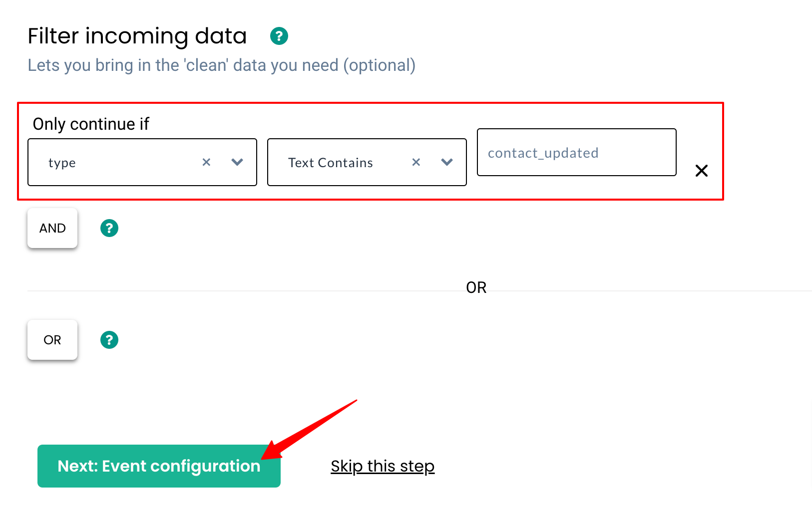Screen dimensions: 812x507
Task: Add an AND condition
Action: (52, 228)
